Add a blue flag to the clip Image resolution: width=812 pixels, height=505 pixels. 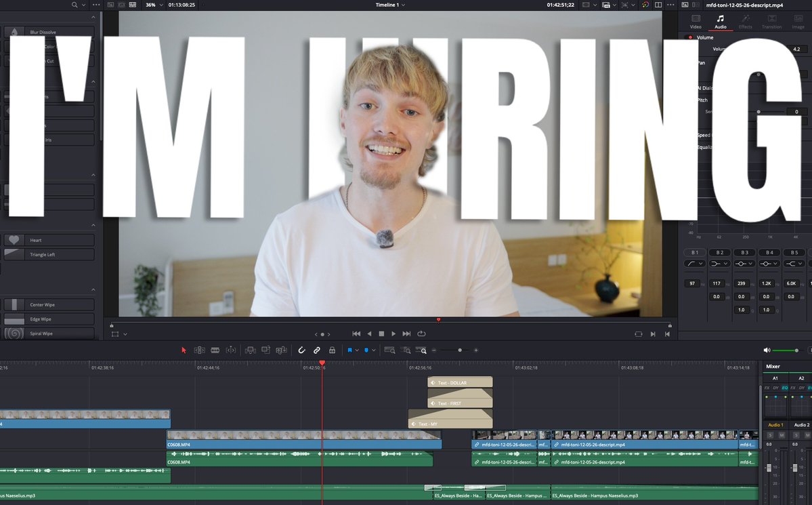tap(349, 350)
